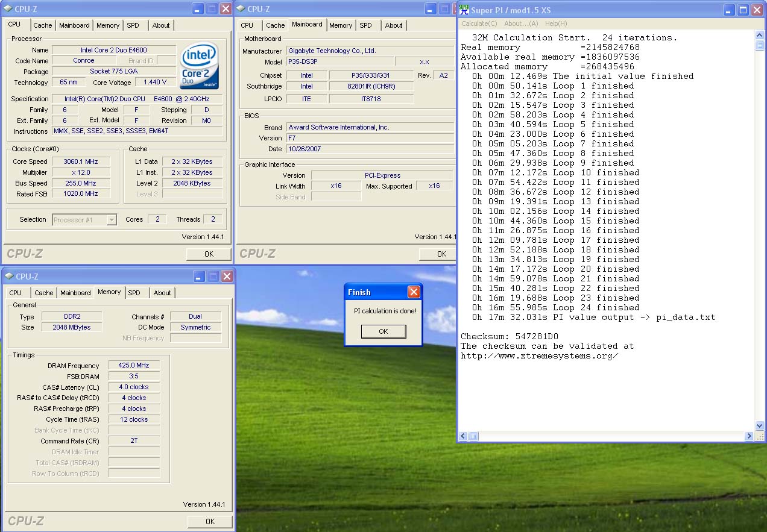Image resolution: width=767 pixels, height=532 pixels.
Task: Click the Multiplier value x 12.0
Action: click(x=80, y=172)
